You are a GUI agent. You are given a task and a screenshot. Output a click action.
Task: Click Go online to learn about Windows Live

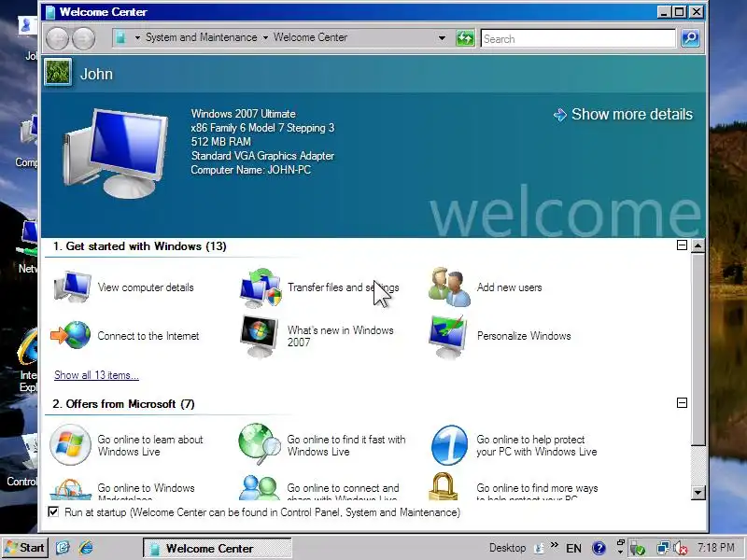coord(150,445)
